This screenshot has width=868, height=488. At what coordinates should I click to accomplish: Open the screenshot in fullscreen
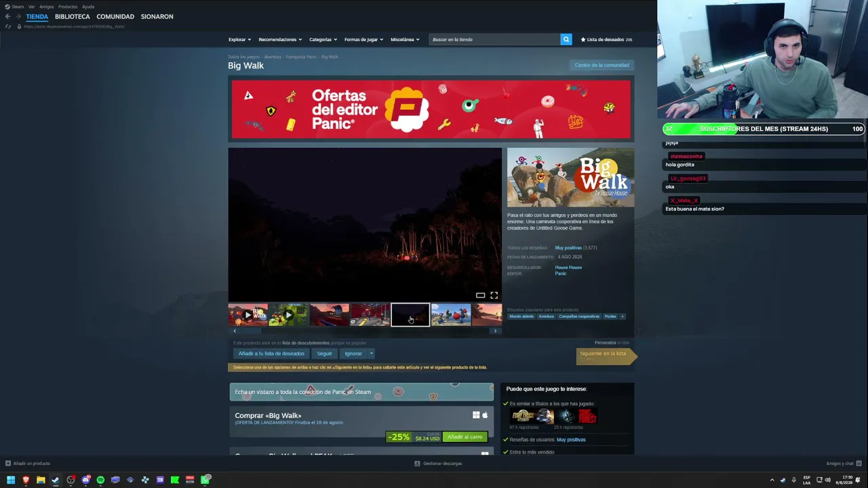(494, 296)
